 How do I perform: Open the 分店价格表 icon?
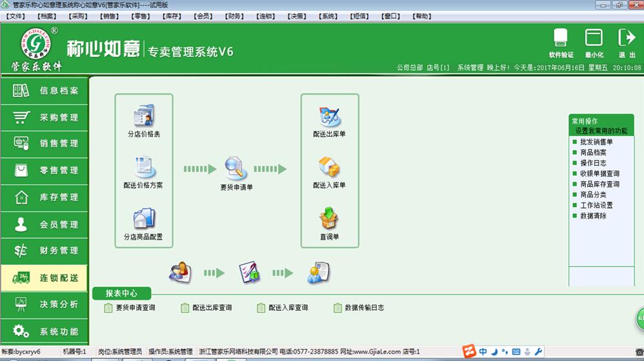[x=144, y=121]
